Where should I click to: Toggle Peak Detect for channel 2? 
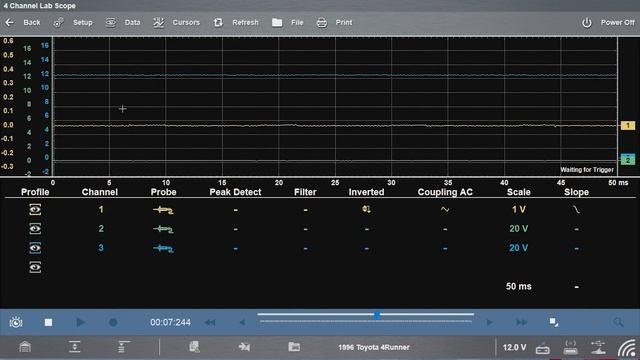(x=236, y=229)
